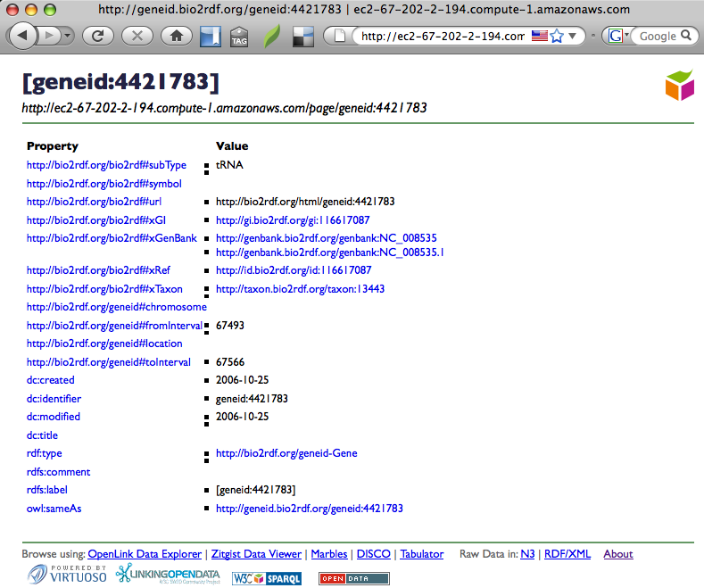The width and height of the screenshot is (704, 588).
Task: Reload the page with the refresh button
Action: point(97,37)
